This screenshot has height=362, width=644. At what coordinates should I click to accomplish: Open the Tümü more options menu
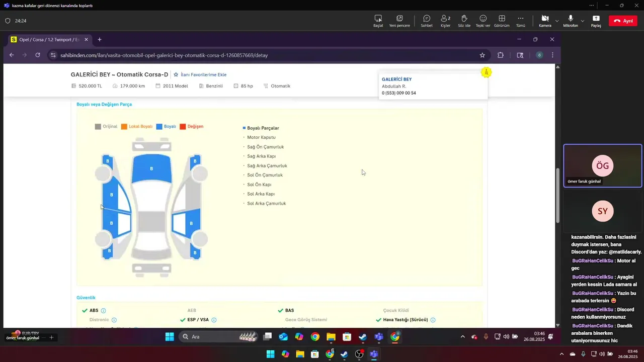(521, 21)
